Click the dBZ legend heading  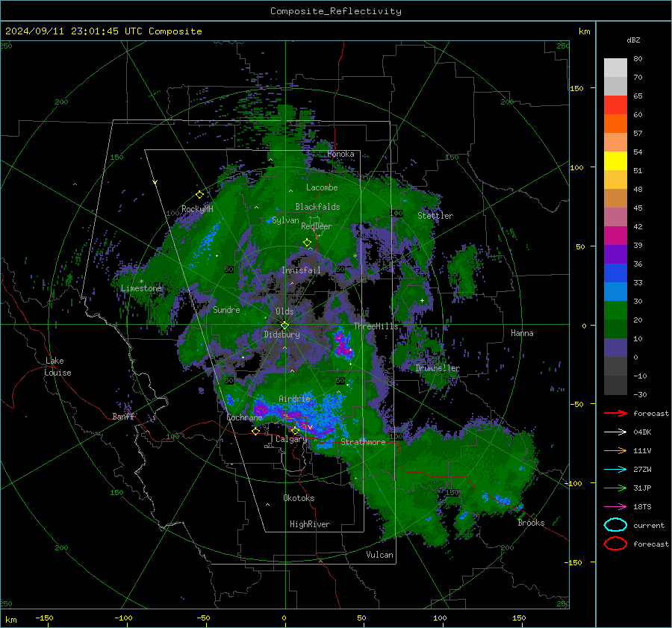[633, 40]
